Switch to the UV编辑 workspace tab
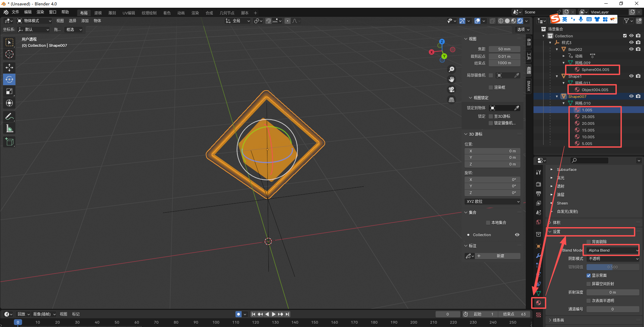644x327 pixels. (x=129, y=13)
